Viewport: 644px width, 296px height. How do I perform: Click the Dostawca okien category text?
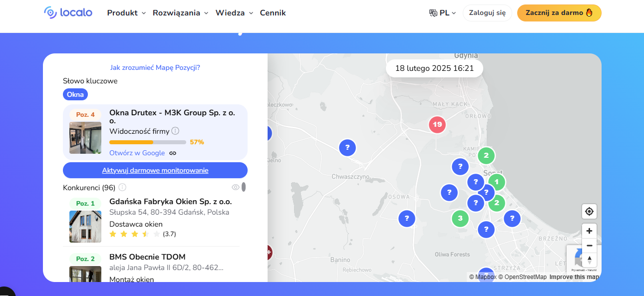pos(136,224)
